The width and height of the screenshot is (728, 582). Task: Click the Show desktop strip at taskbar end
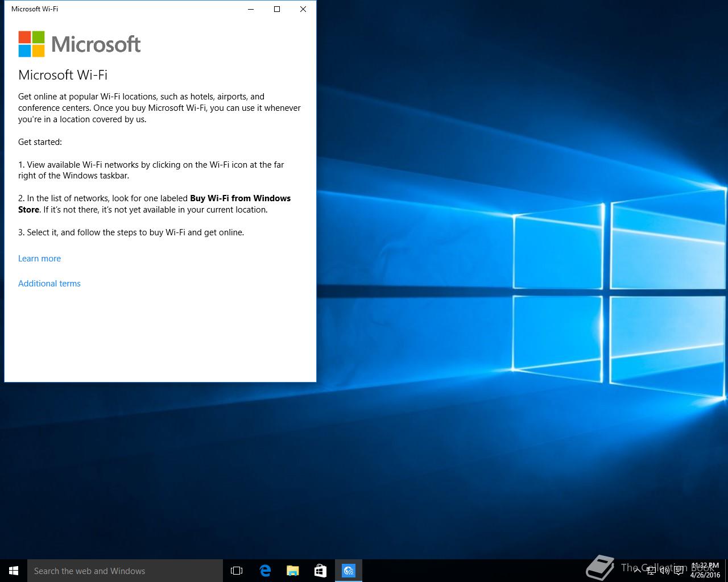(x=726, y=571)
